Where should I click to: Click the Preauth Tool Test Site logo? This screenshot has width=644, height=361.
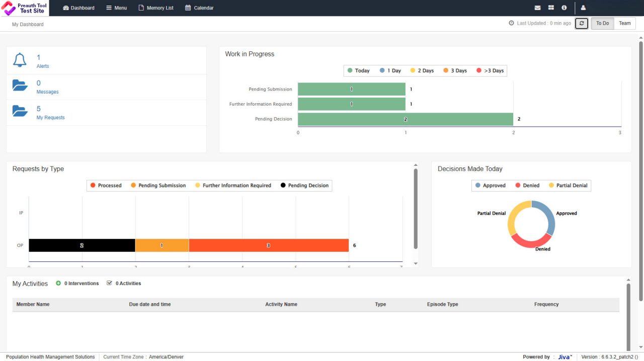coord(25,8)
